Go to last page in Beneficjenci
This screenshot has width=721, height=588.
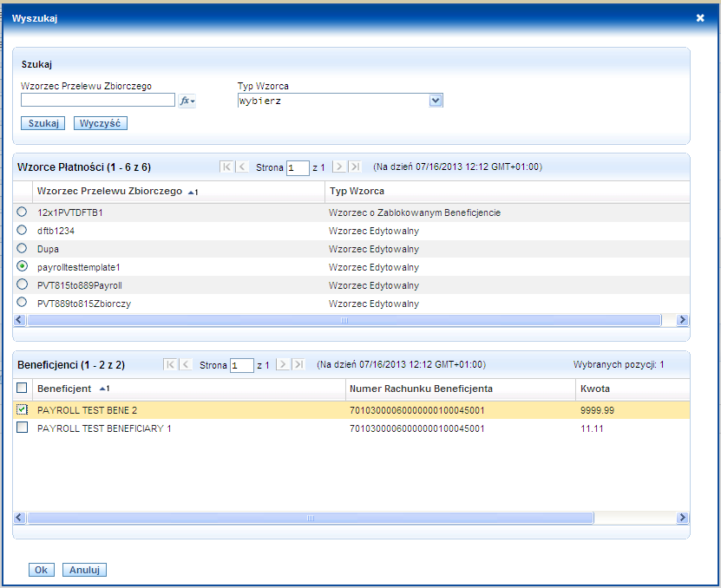(x=298, y=364)
